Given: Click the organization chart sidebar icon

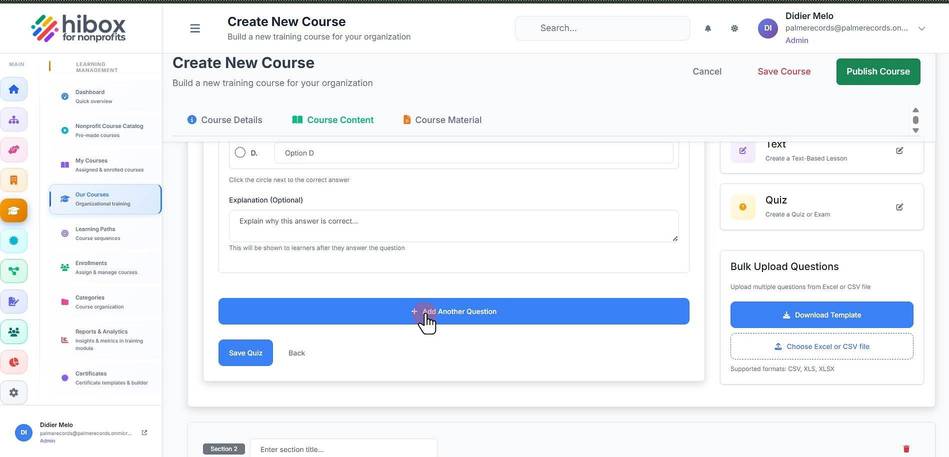Looking at the screenshot, I should [13, 119].
